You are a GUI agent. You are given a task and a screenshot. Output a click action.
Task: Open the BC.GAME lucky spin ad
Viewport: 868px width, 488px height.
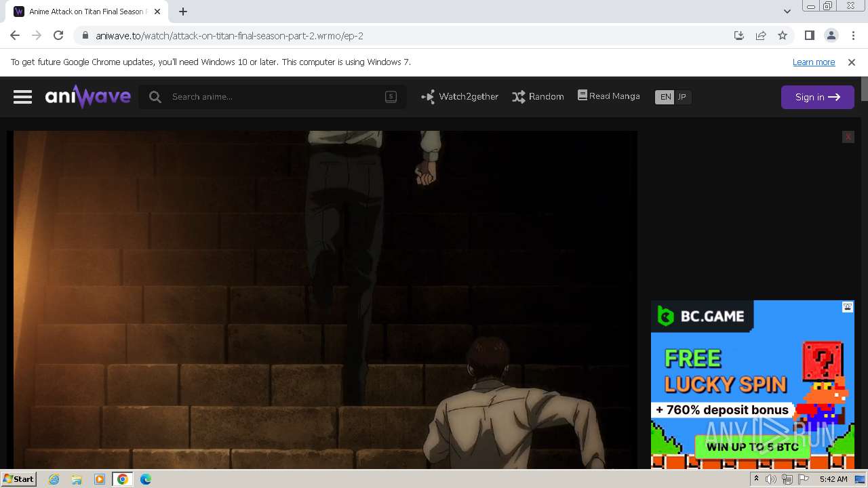(753, 384)
